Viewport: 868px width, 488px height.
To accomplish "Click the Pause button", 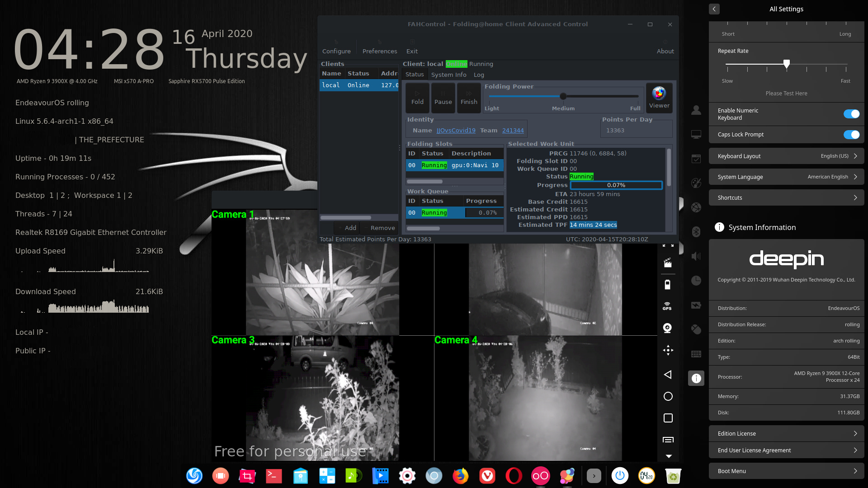I will coord(443,98).
